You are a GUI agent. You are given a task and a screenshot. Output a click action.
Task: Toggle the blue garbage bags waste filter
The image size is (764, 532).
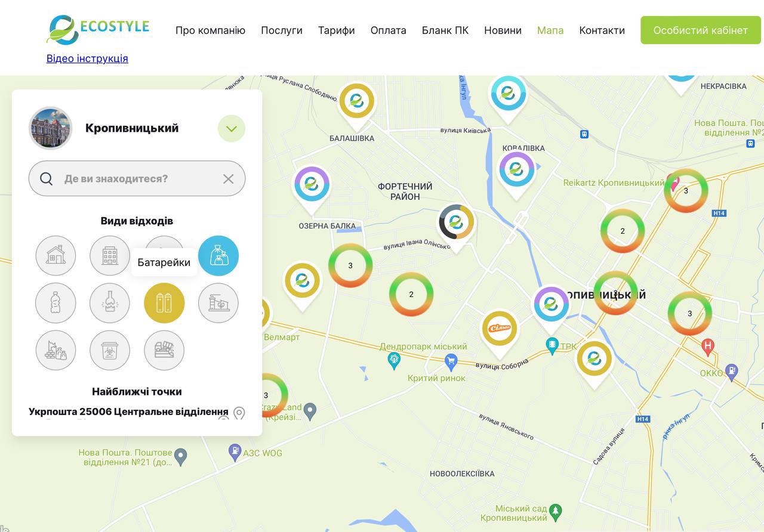coord(218,256)
